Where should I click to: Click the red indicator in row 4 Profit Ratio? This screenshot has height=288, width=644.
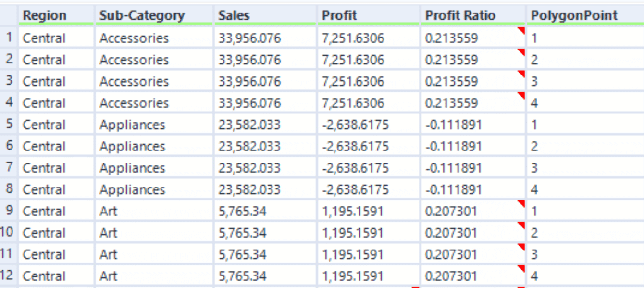click(521, 96)
